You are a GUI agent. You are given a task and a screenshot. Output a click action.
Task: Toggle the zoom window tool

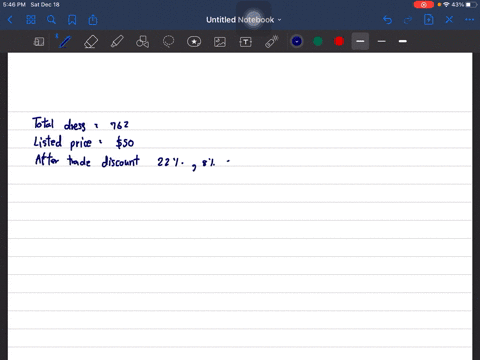click(39, 42)
